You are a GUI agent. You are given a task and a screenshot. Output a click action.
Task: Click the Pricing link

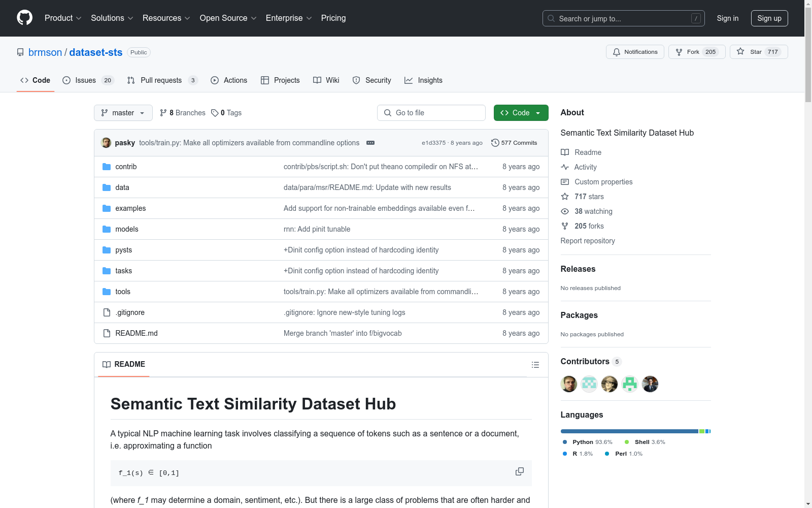(x=333, y=18)
